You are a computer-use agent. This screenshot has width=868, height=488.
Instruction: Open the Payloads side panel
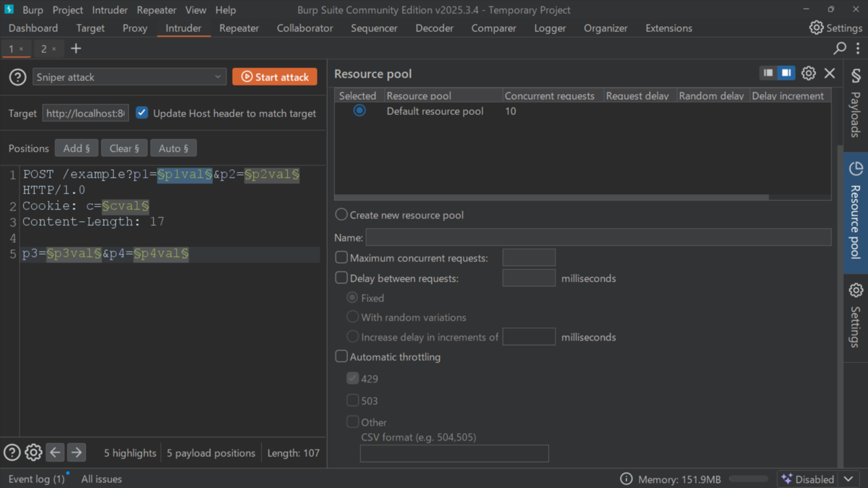tap(856, 105)
